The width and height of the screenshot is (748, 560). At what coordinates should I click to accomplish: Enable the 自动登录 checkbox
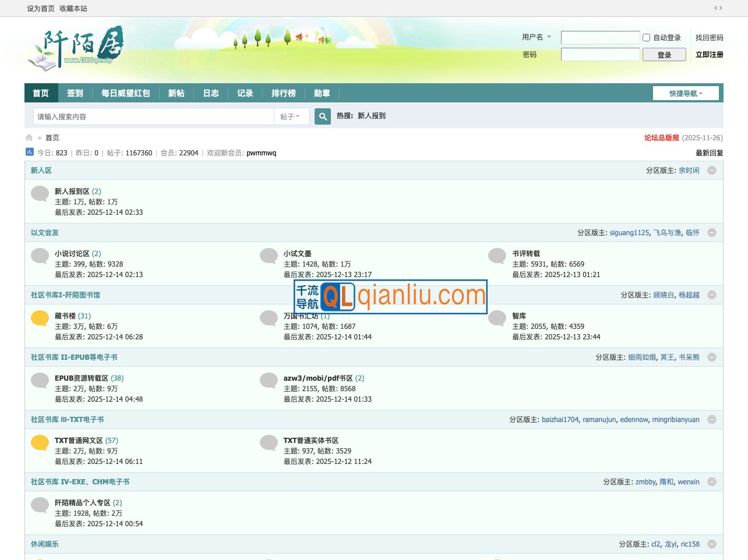[646, 38]
